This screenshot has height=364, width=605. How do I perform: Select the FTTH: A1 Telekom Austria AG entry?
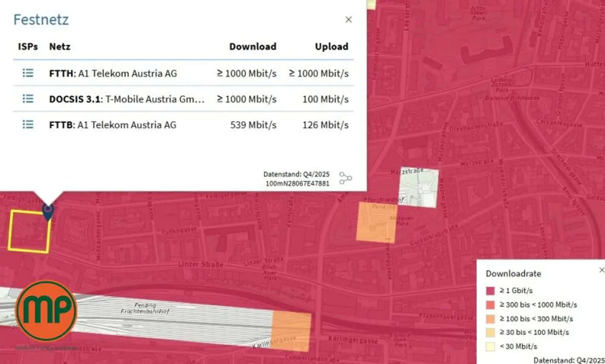tap(113, 73)
